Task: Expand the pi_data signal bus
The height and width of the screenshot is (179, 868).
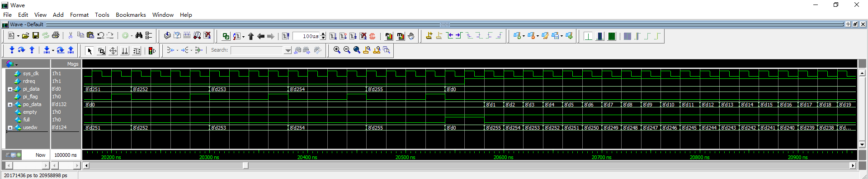Action: point(10,89)
